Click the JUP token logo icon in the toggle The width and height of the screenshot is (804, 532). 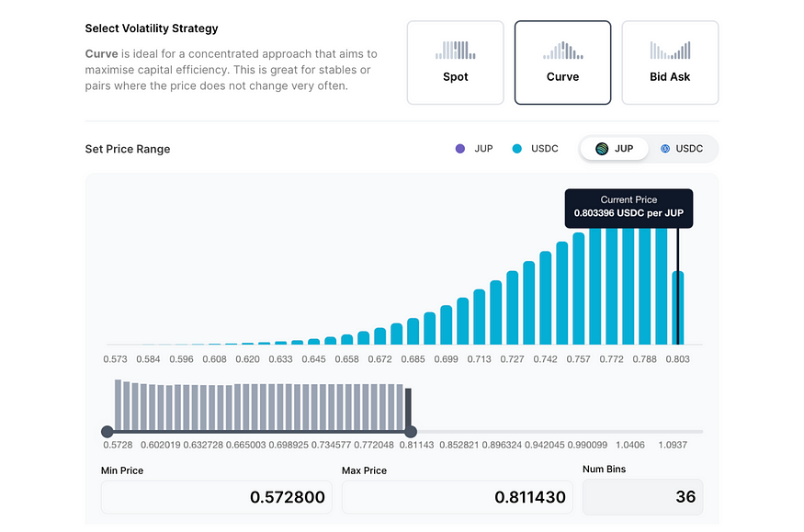tap(602, 149)
